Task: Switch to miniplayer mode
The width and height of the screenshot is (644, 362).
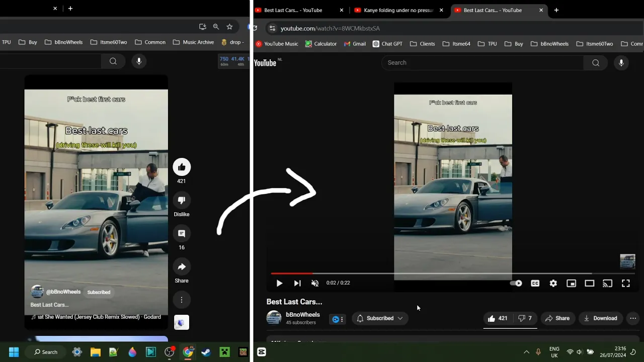Action: click(572, 283)
